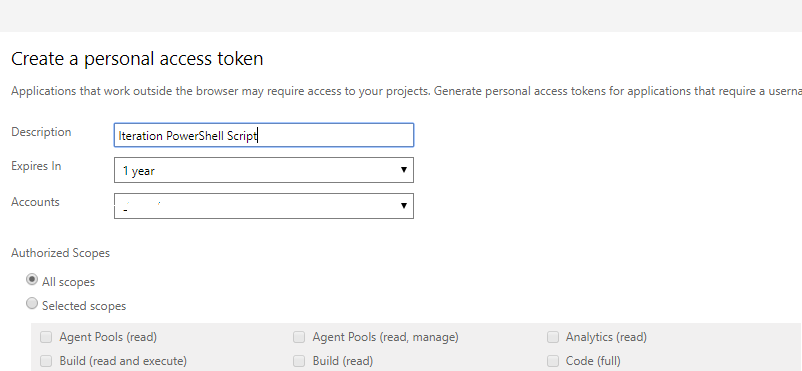The height and width of the screenshot is (371, 802).
Task: Enable the Code (full) checkbox
Action: (552, 361)
